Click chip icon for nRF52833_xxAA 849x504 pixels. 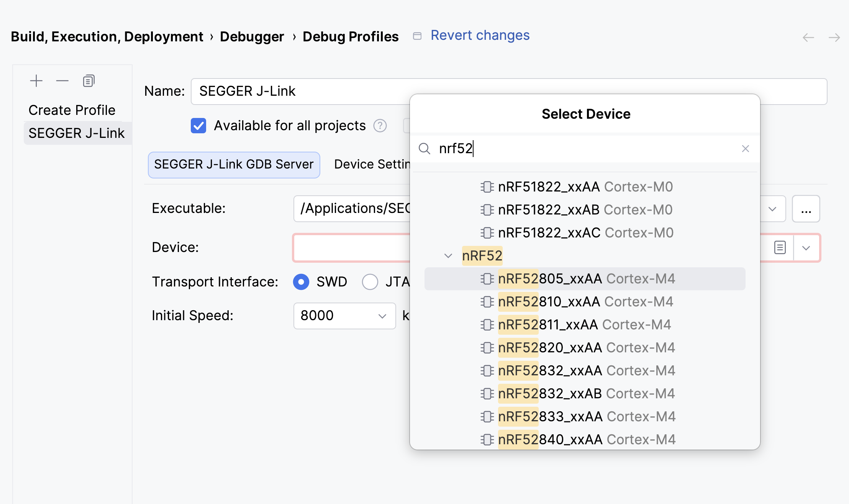(x=487, y=417)
